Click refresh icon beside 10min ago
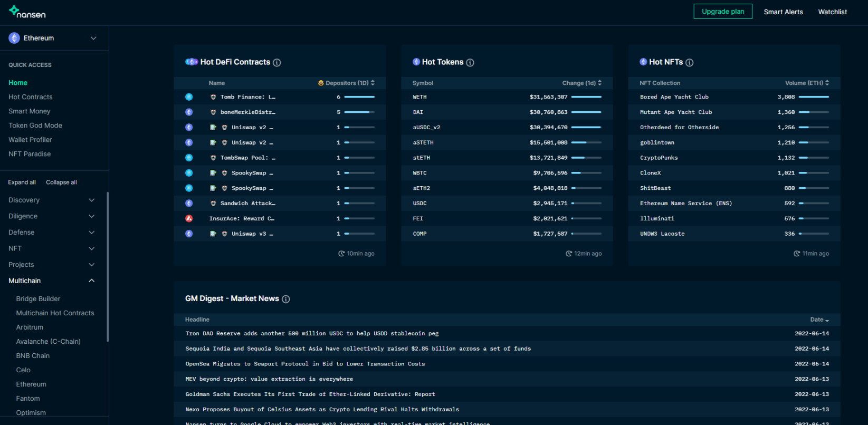This screenshot has height=425, width=868. 341,254
